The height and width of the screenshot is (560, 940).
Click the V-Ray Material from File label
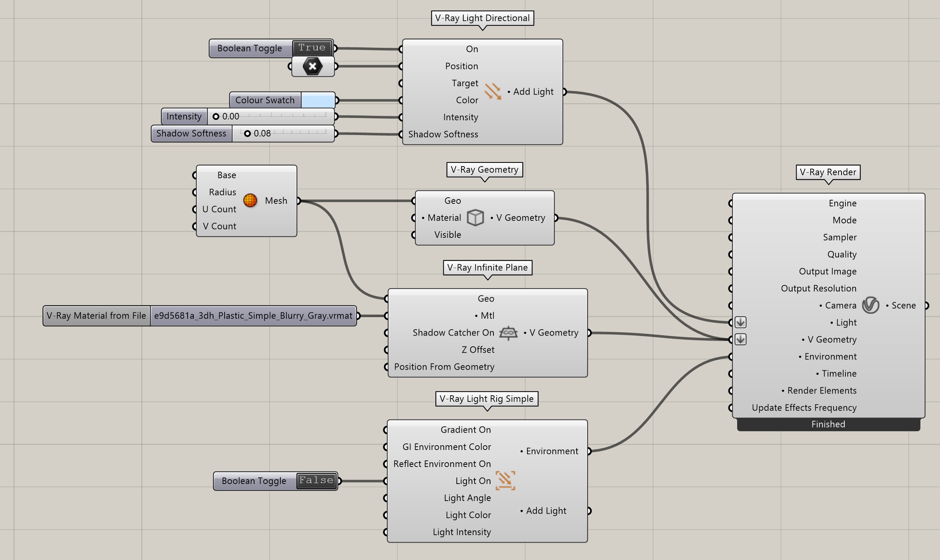(96, 315)
